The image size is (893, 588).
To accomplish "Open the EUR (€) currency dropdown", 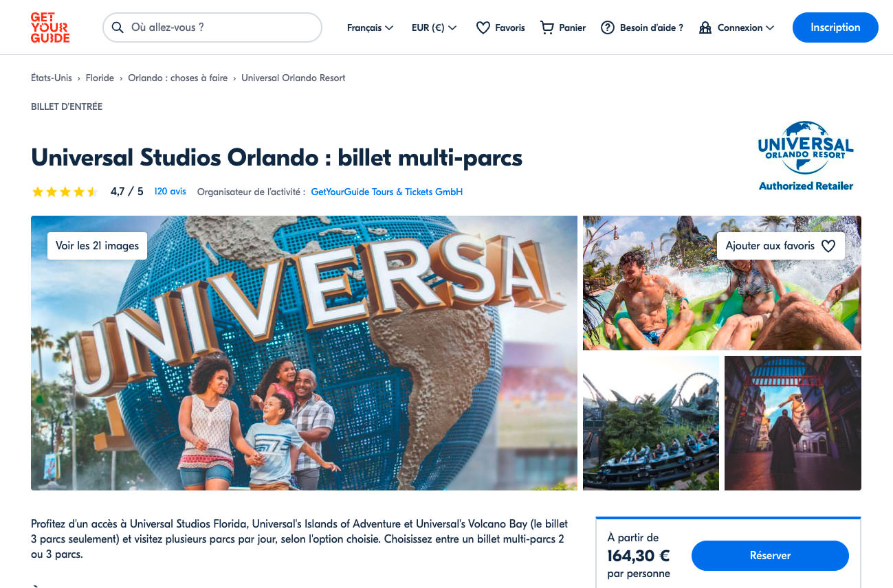I will point(434,27).
